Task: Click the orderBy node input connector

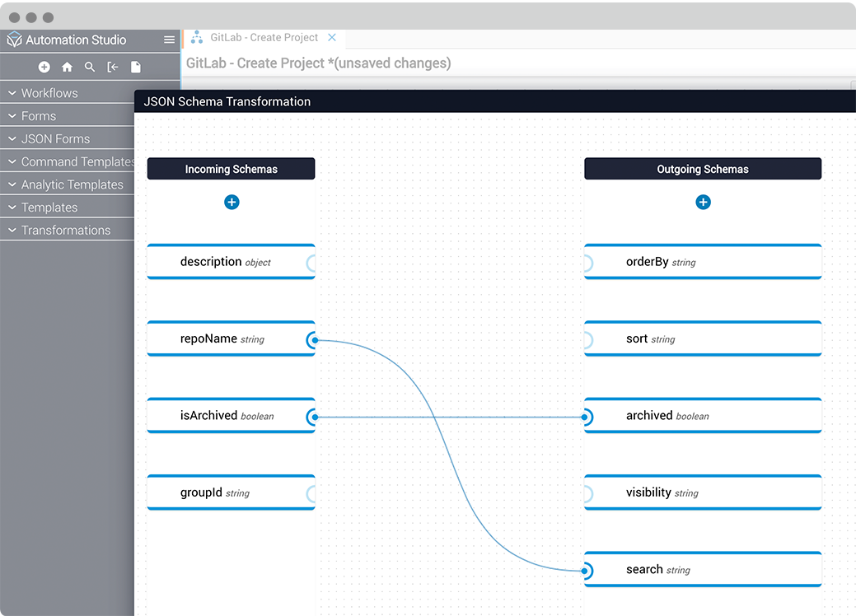Action: (x=588, y=263)
